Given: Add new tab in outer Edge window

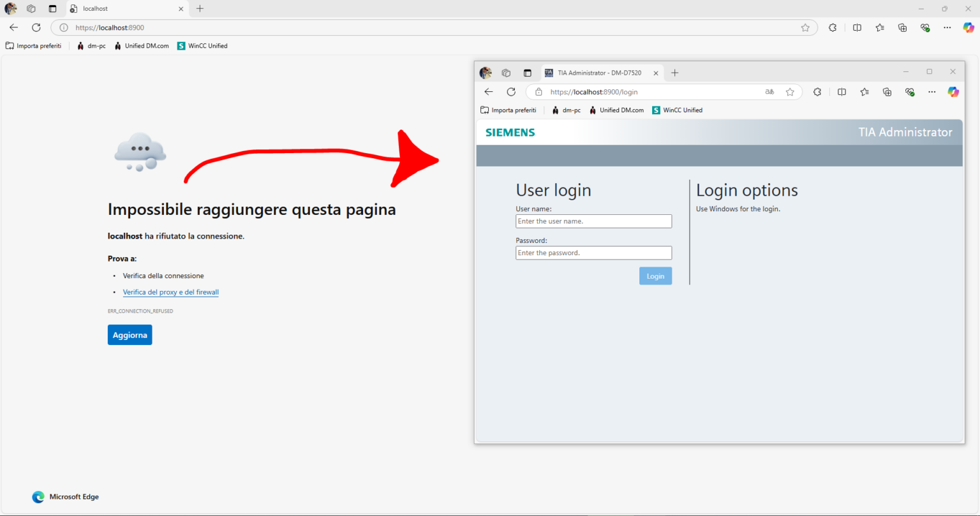Looking at the screenshot, I should [x=200, y=8].
